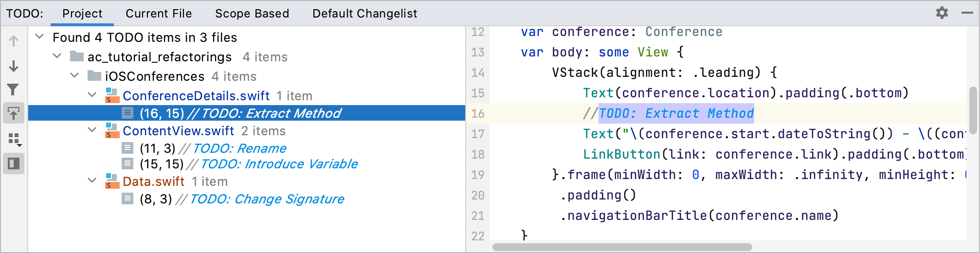The image size is (980, 253).
Task: Open the Default Changelist tab
Action: click(x=365, y=14)
